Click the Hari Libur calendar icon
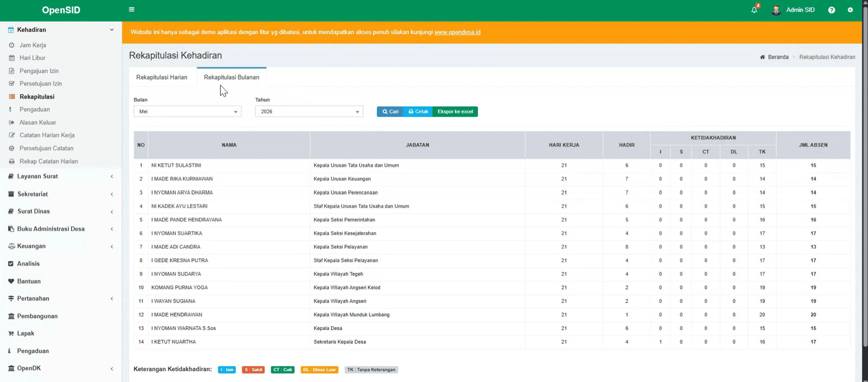Viewport: 868px width, 382px height. [11, 58]
